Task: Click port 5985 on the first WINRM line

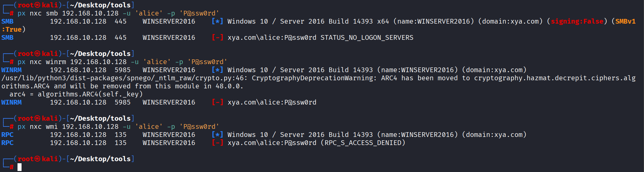Action: [x=122, y=70]
